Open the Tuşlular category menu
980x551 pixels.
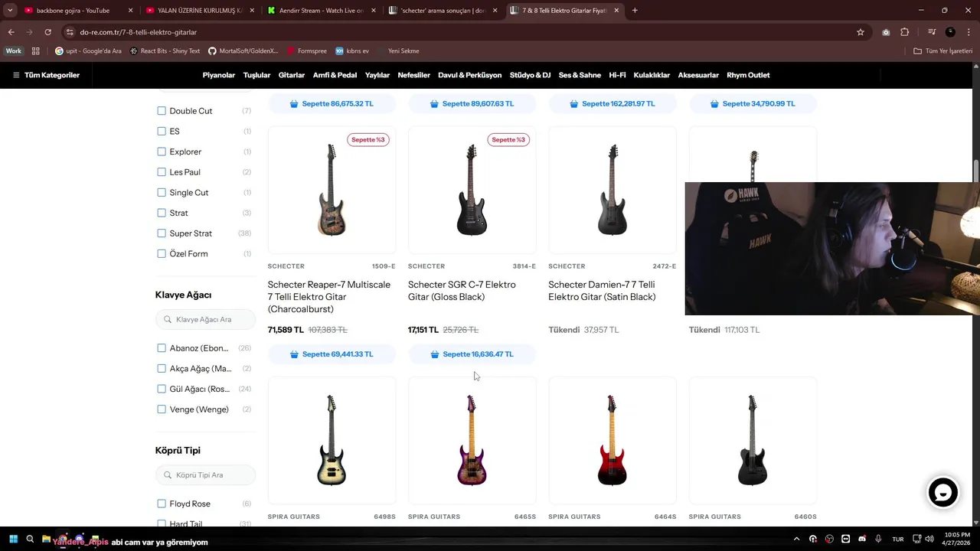[256, 75]
